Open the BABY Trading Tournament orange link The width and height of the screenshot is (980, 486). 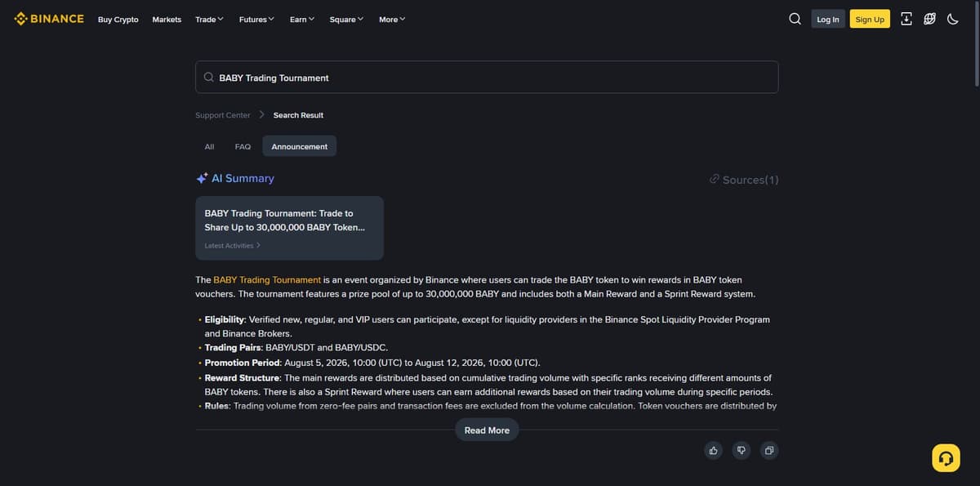click(267, 279)
